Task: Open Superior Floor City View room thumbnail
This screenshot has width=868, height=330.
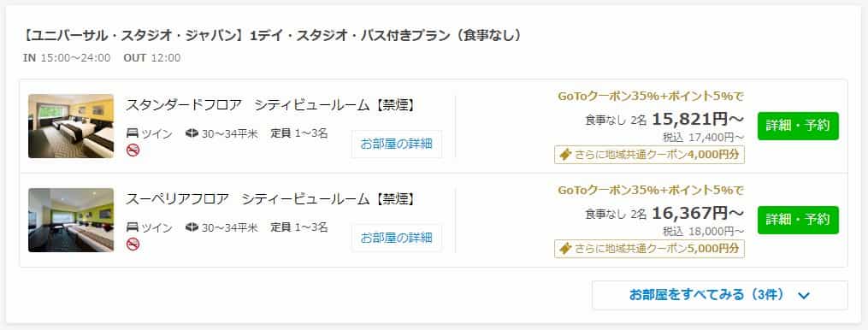Action: click(x=71, y=221)
